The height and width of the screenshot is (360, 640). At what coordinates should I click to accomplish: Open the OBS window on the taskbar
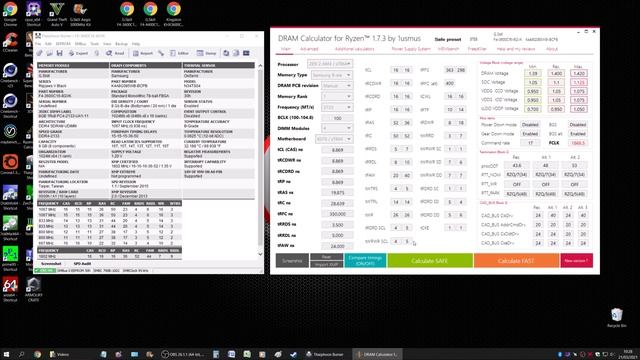click(182, 354)
